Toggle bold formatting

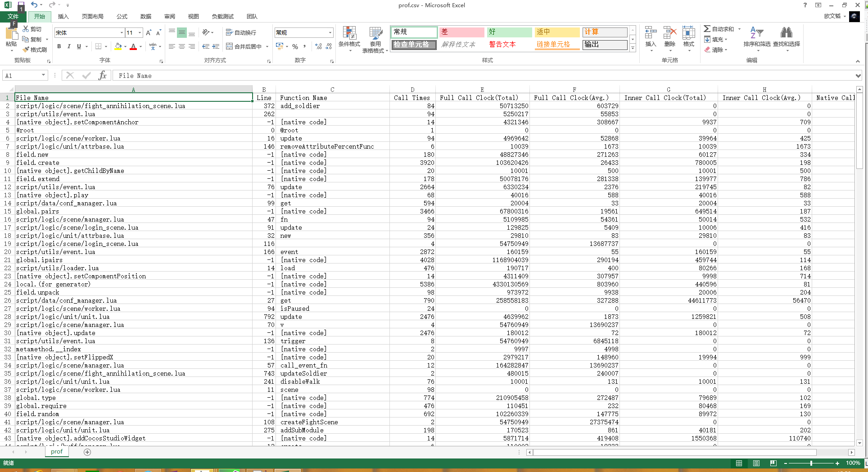(x=59, y=46)
